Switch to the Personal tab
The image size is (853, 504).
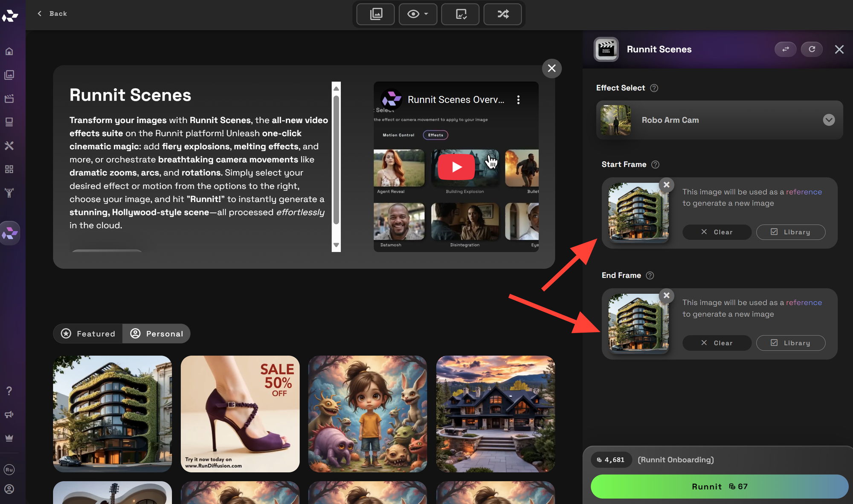point(157,333)
